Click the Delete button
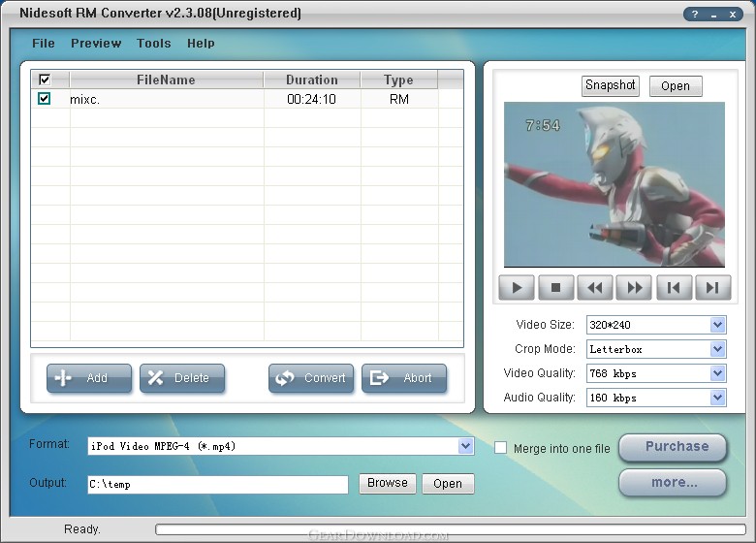 [x=182, y=378]
